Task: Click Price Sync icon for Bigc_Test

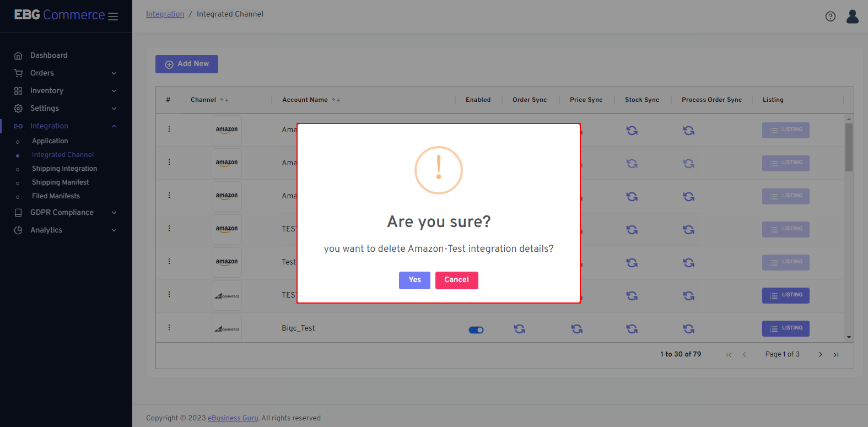Action: (x=576, y=329)
